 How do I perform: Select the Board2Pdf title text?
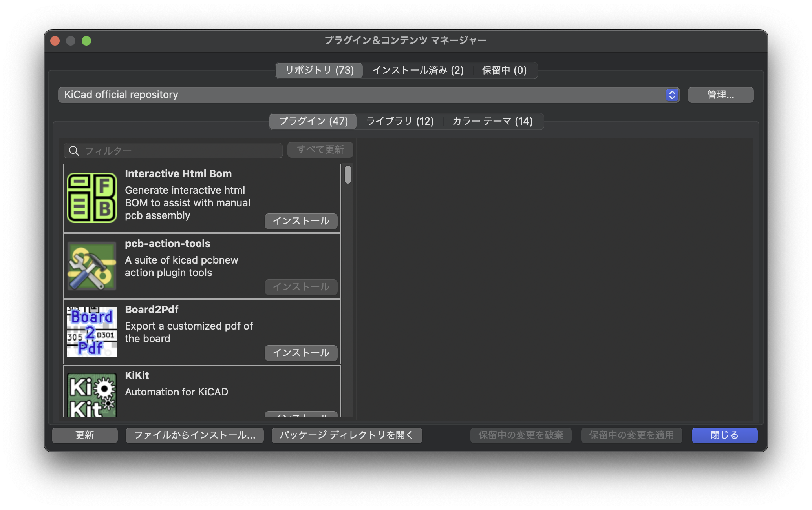(152, 310)
